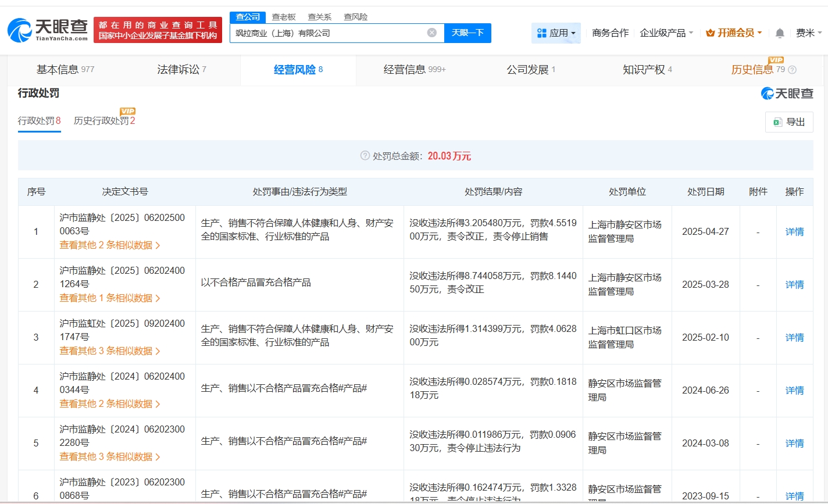Expand 查看其他2条相似数据 under row 1
This screenshot has width=828, height=504.
(x=108, y=245)
